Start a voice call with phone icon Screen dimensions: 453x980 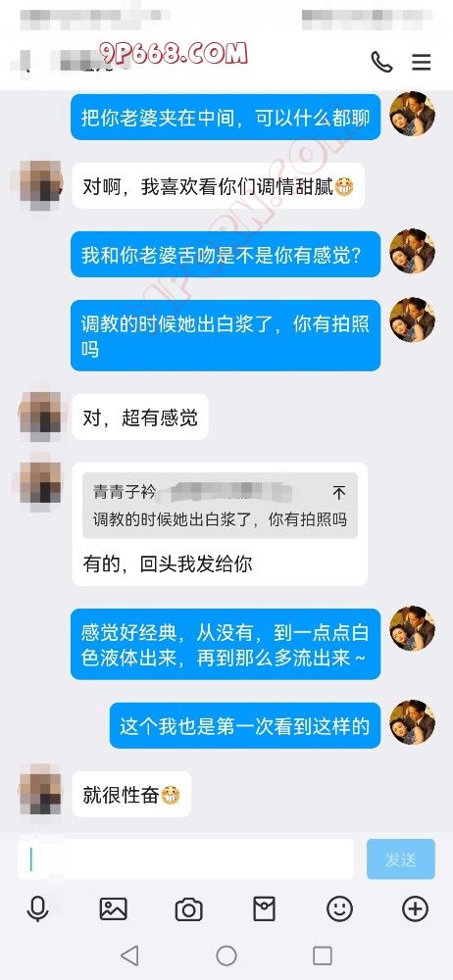click(381, 62)
